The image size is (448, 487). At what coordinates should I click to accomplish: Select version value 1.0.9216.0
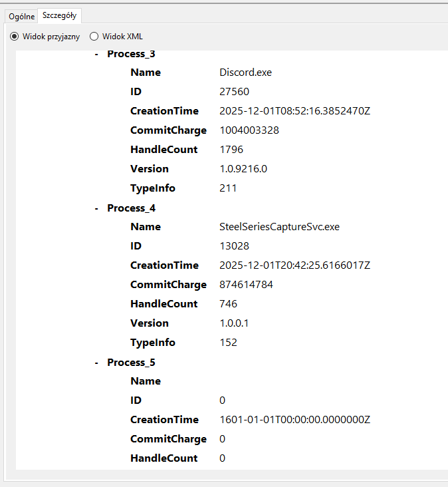243,169
